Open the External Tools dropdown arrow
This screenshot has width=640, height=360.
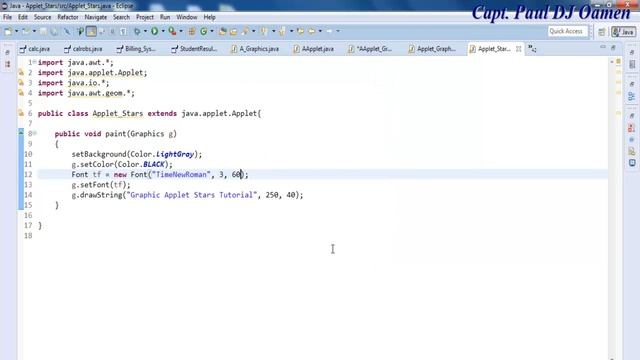181,31
